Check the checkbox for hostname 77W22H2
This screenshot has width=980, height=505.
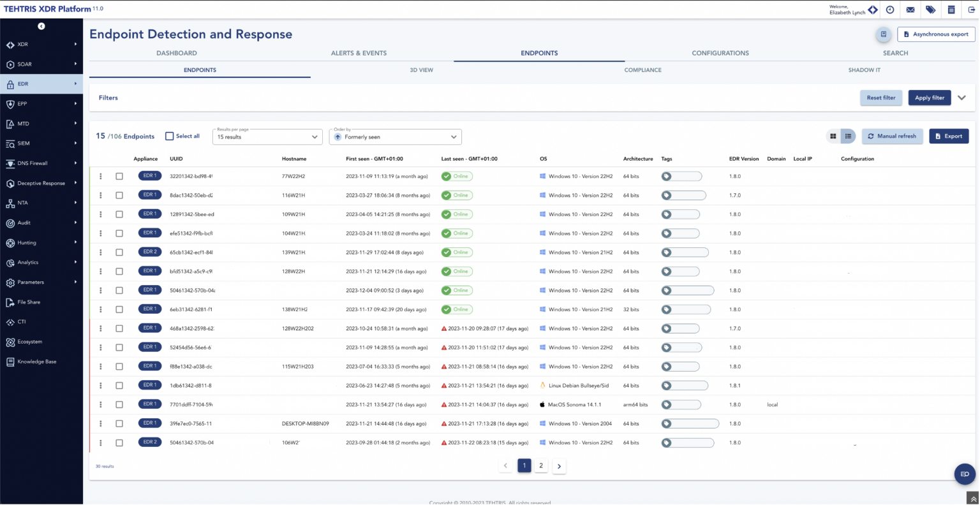(119, 176)
